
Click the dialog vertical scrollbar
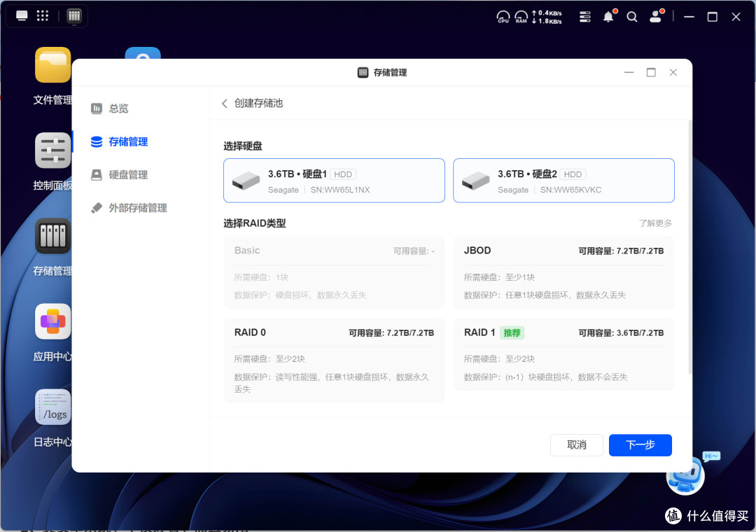pos(690,248)
